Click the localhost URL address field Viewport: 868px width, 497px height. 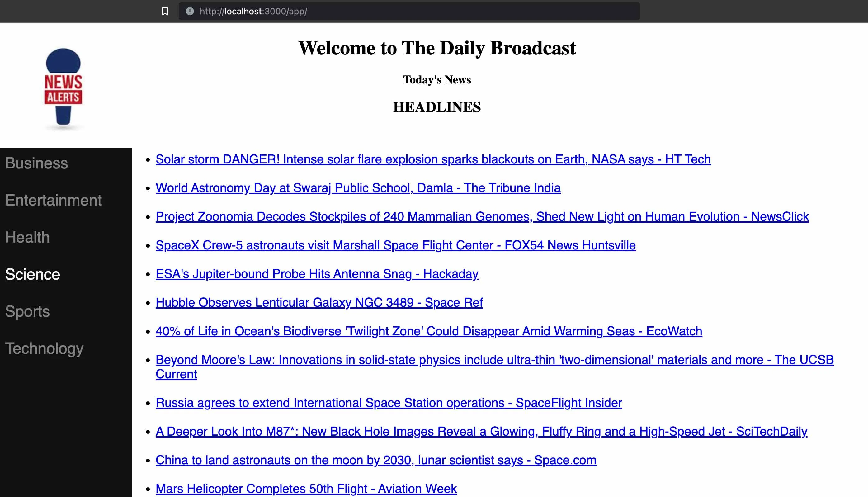(x=409, y=11)
